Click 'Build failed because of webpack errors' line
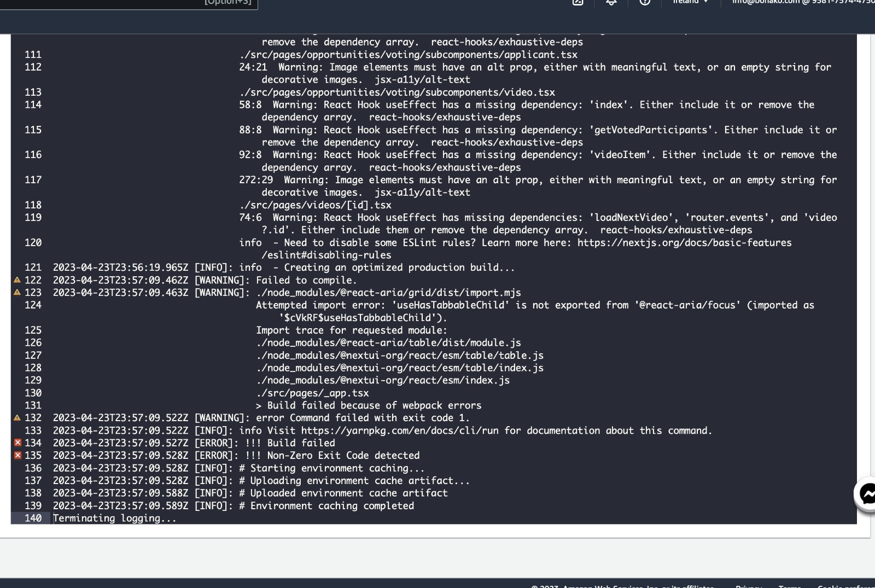 click(369, 405)
